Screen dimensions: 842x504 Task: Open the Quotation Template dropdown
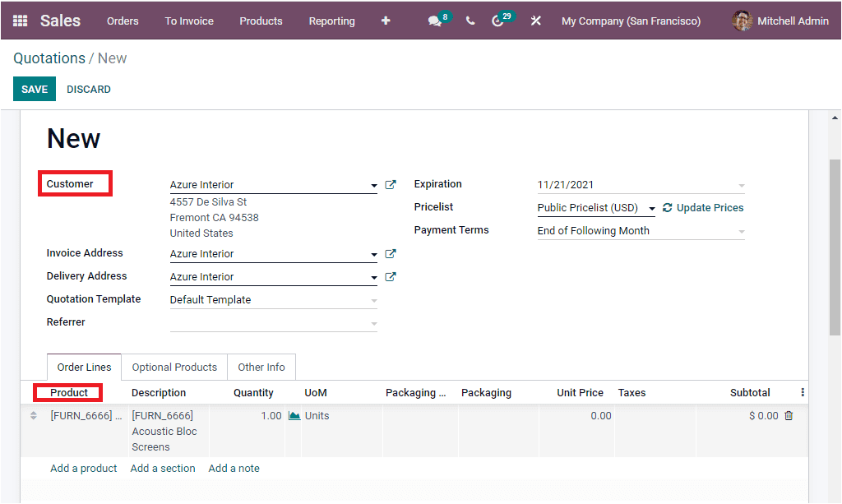[x=374, y=299]
